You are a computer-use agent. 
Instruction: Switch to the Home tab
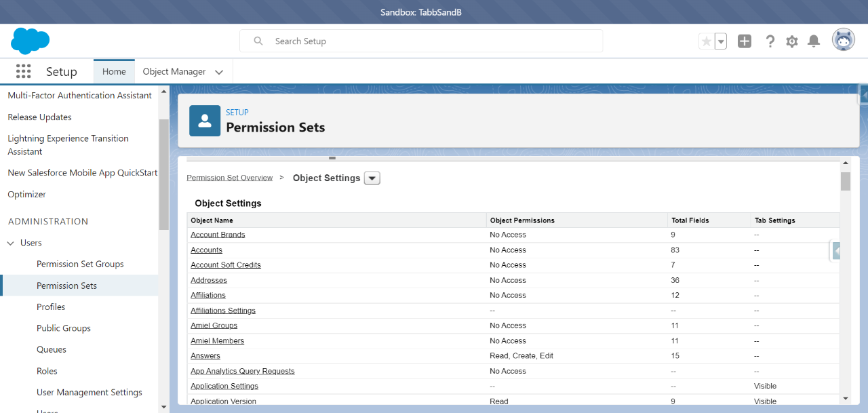(x=114, y=72)
